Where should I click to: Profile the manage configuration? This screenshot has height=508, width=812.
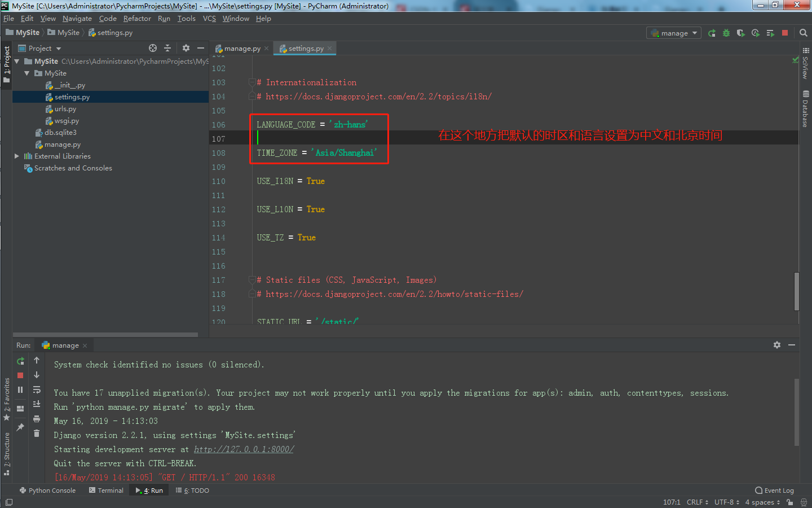(755, 32)
